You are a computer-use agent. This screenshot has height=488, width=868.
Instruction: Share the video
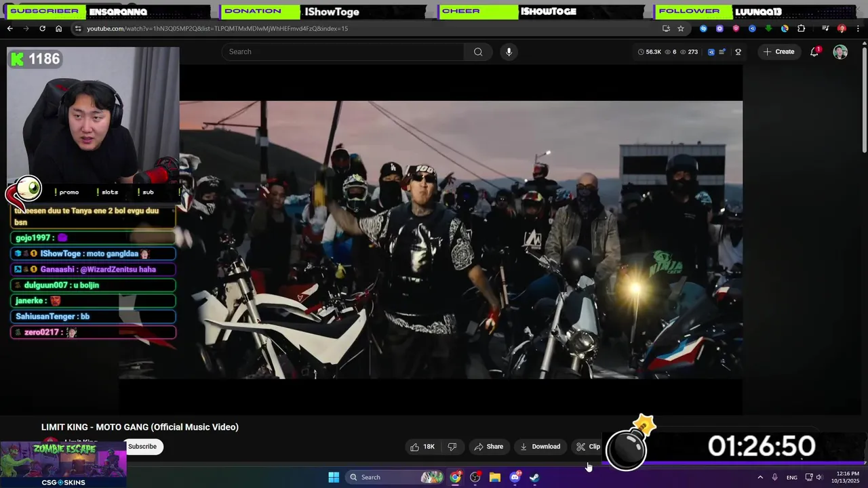488,447
